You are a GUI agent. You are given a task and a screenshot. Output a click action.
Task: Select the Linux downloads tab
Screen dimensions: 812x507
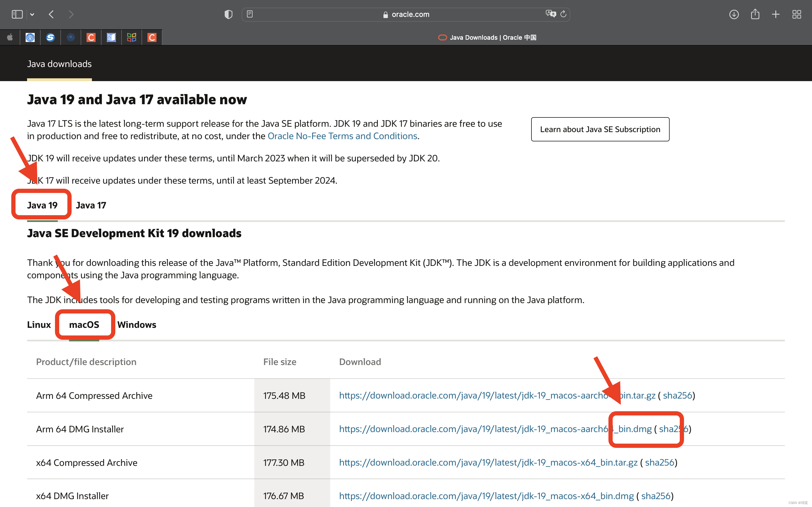[39, 324]
